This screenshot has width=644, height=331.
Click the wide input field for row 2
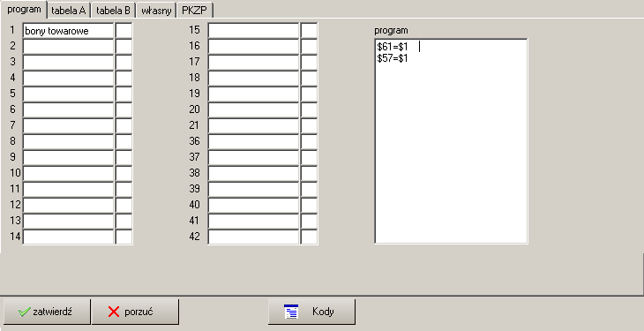pos(68,47)
